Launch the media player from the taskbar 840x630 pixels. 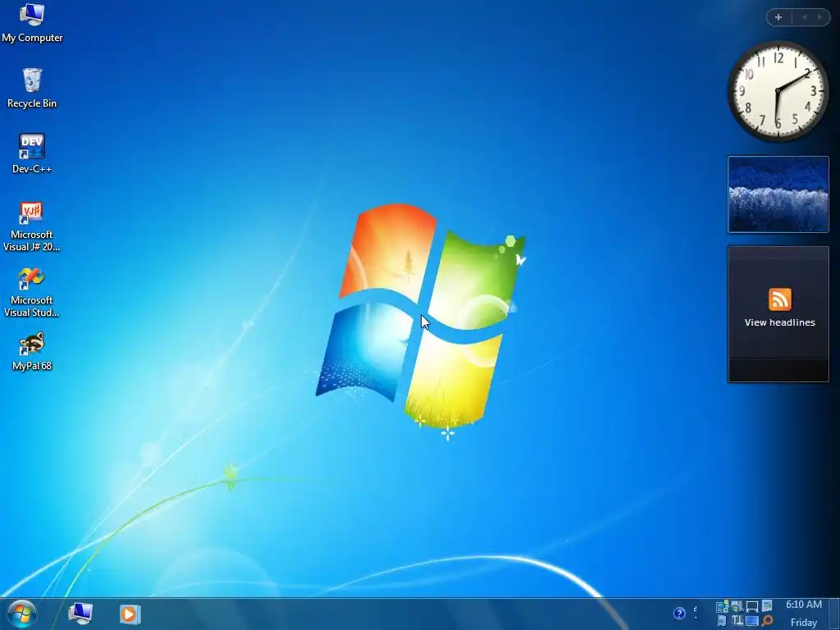point(130,614)
